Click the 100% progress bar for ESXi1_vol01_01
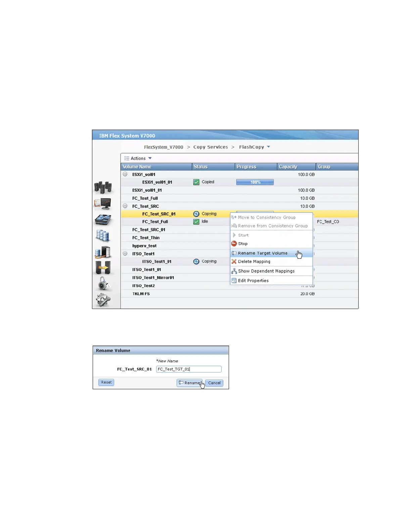Screen dimensions: 411x532 click(255, 182)
